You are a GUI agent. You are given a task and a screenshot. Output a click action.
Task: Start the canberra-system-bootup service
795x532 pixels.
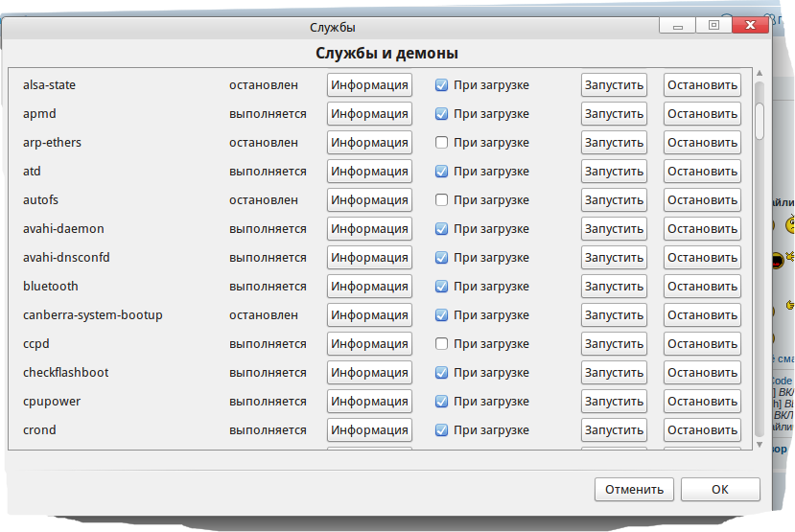pyautogui.click(x=614, y=315)
